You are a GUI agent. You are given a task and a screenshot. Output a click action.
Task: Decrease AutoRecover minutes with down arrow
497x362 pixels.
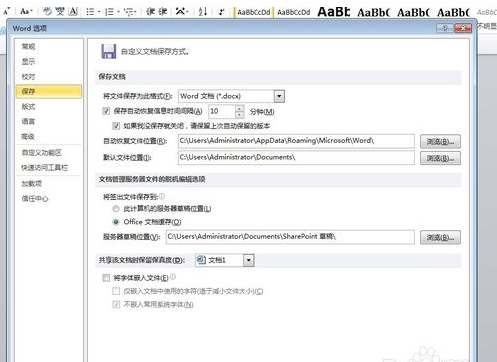pos(239,115)
